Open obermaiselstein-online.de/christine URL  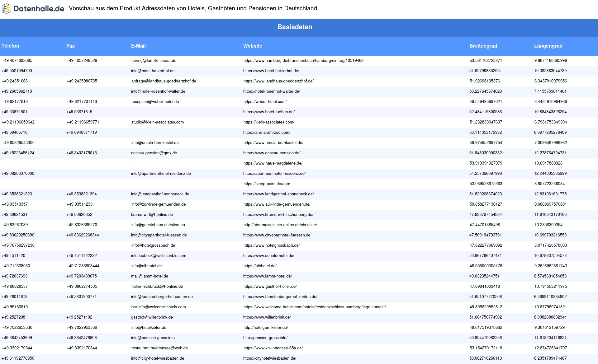click(x=280, y=225)
